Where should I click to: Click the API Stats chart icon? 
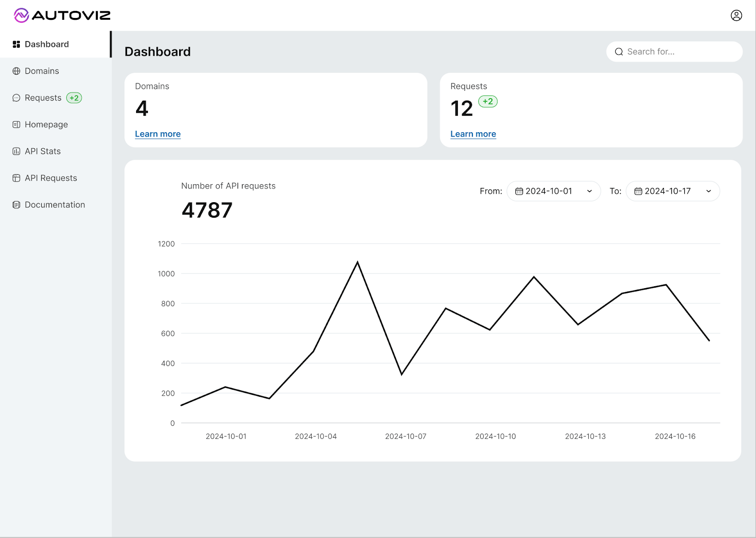point(17,152)
